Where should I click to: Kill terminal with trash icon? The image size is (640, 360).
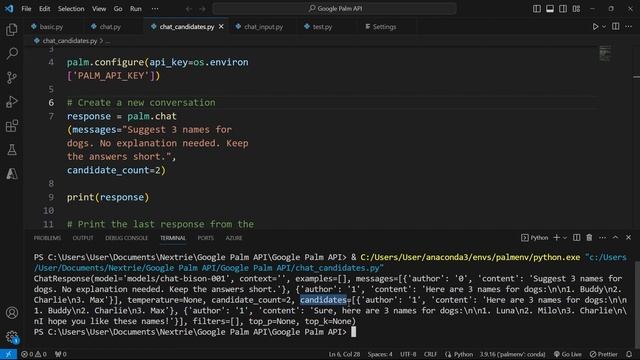tap(589, 238)
